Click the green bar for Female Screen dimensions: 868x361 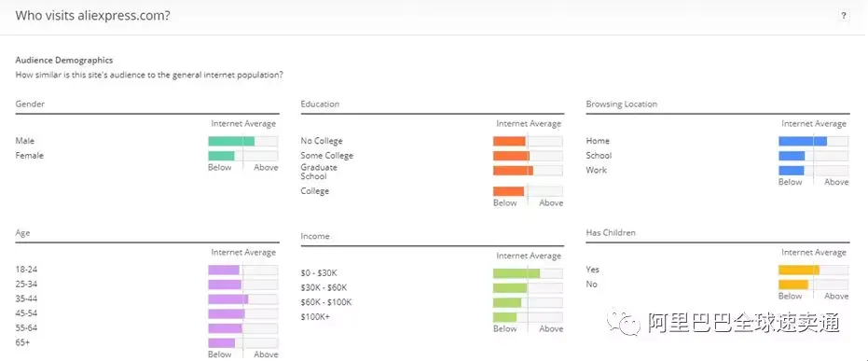[x=222, y=156]
